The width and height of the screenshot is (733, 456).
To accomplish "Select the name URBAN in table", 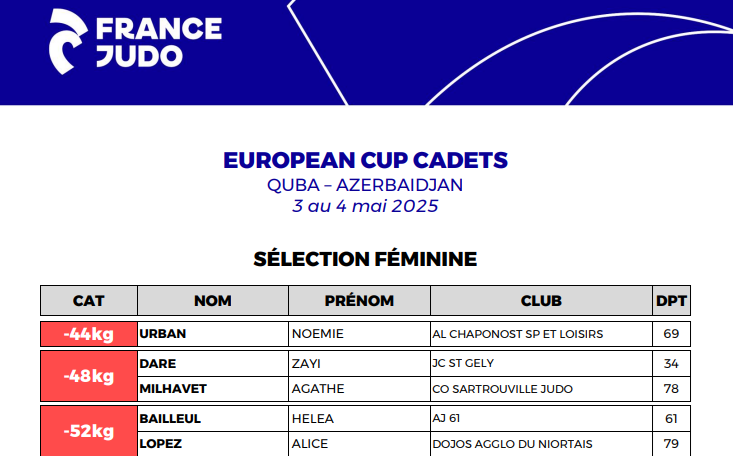I will pos(163,334).
